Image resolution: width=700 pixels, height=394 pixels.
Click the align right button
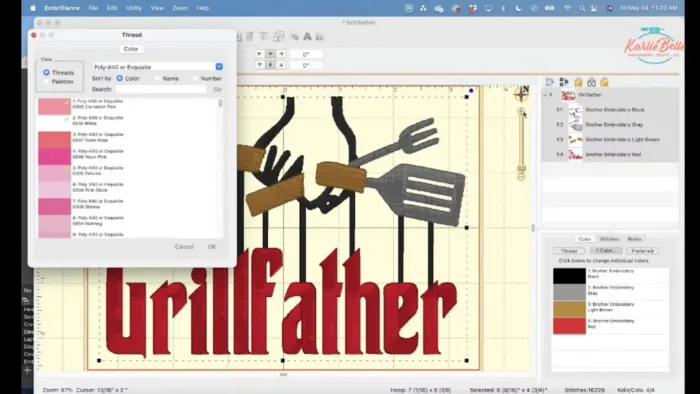[281, 54]
